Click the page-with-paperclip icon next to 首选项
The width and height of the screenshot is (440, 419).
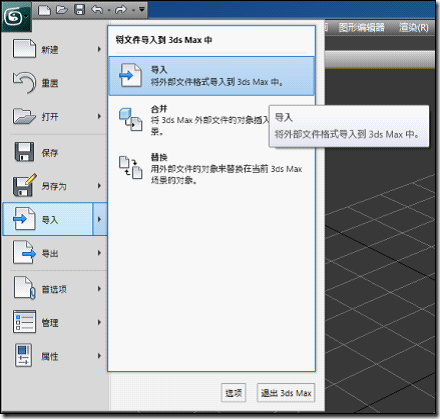point(24,288)
